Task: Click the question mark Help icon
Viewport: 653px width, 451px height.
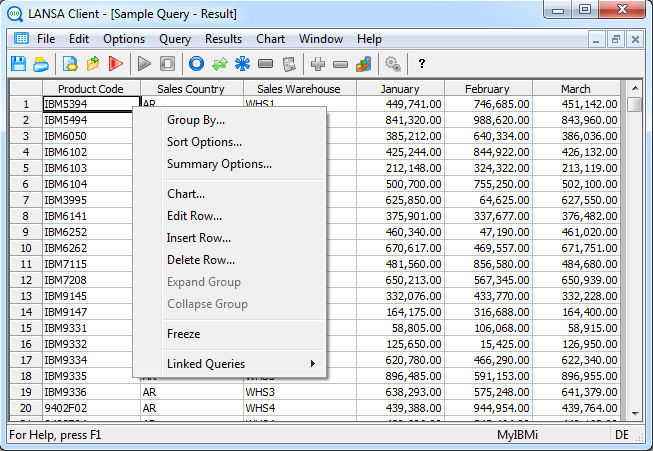Action: click(422, 64)
